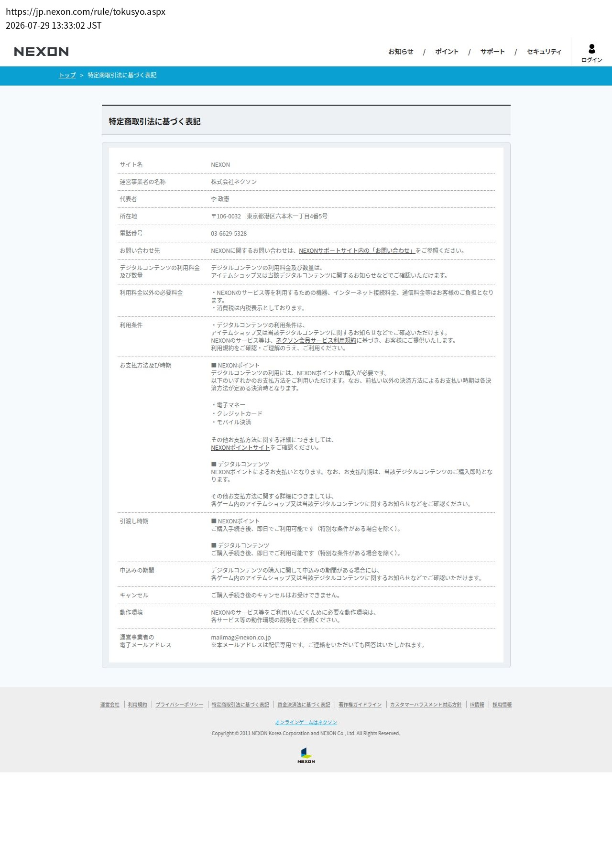Open 採用情報 footer link
The image size is (612, 868).
502,705
